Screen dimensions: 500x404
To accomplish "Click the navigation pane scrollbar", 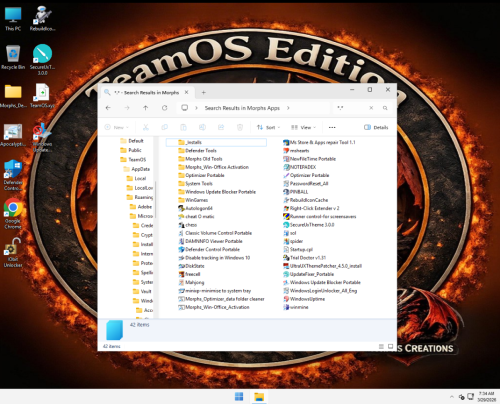I will [156, 200].
